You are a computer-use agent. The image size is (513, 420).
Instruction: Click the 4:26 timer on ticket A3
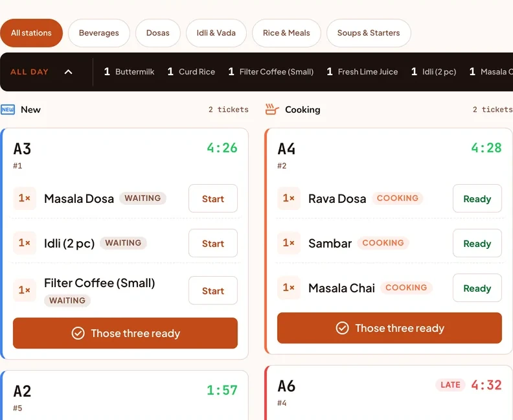(x=222, y=148)
